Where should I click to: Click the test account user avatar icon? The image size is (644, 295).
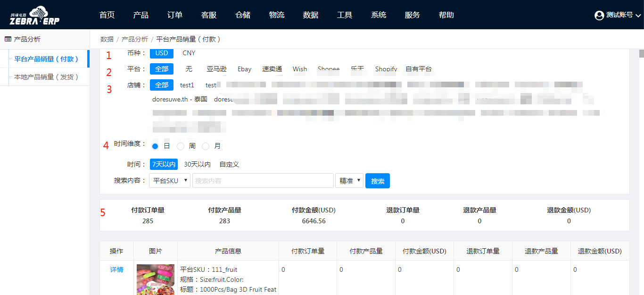click(599, 15)
